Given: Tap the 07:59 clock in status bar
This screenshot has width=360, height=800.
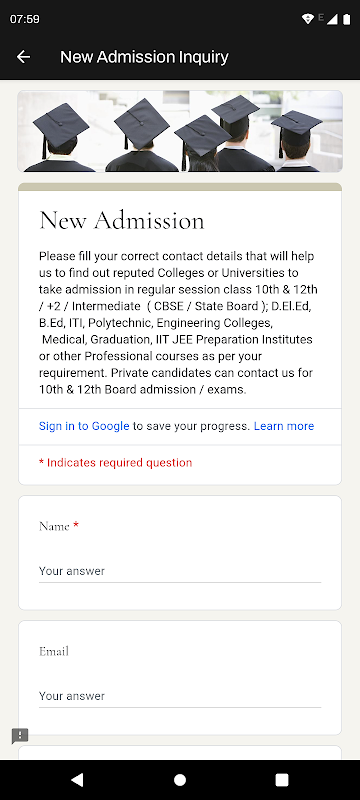Looking at the screenshot, I should click(24, 19).
